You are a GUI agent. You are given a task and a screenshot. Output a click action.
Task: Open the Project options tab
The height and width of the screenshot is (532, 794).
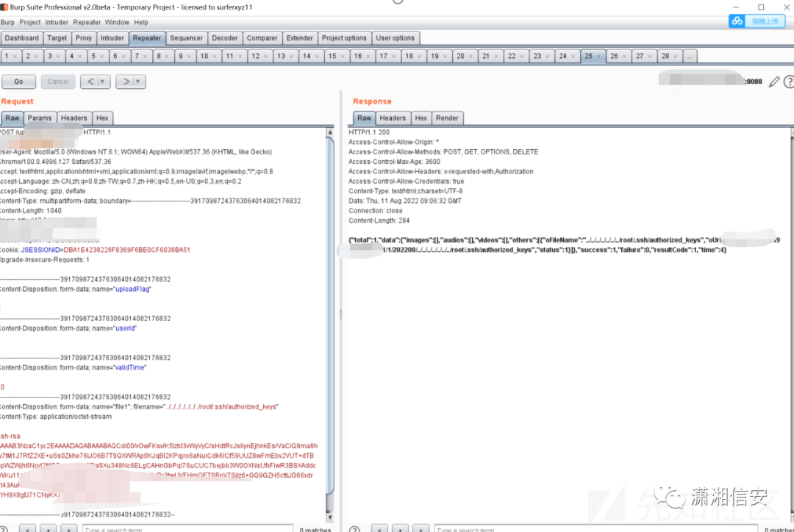[x=344, y=38]
